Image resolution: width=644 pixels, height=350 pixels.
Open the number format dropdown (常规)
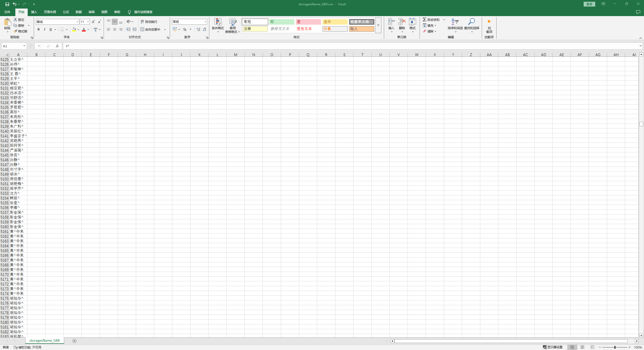[205, 22]
